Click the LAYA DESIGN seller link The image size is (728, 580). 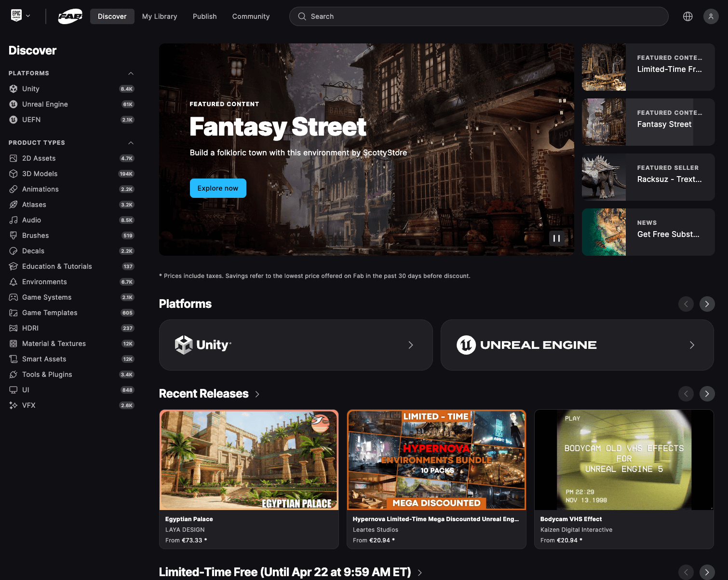click(185, 530)
